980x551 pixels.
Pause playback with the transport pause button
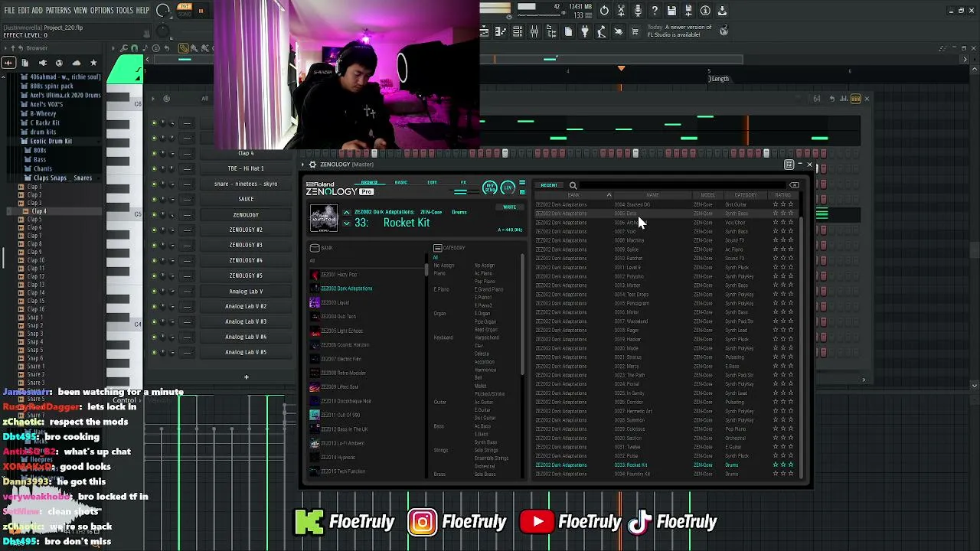(x=201, y=11)
